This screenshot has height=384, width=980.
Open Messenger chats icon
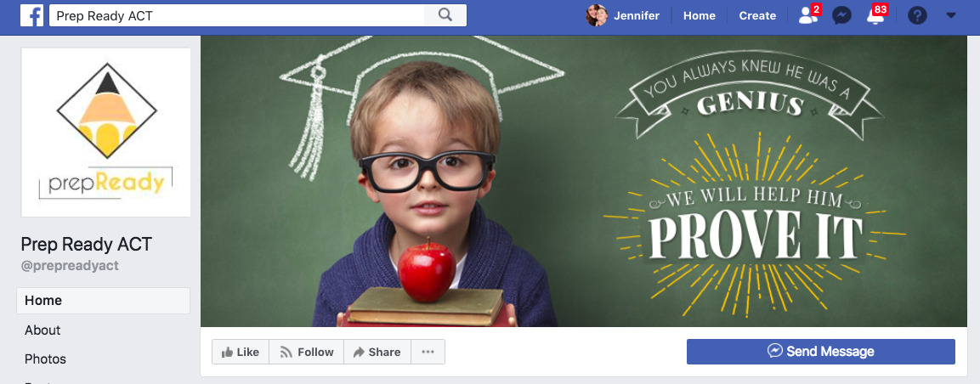click(841, 15)
